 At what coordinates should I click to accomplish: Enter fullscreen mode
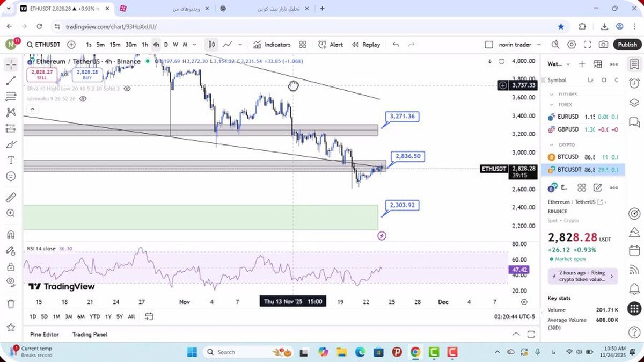[588, 45]
